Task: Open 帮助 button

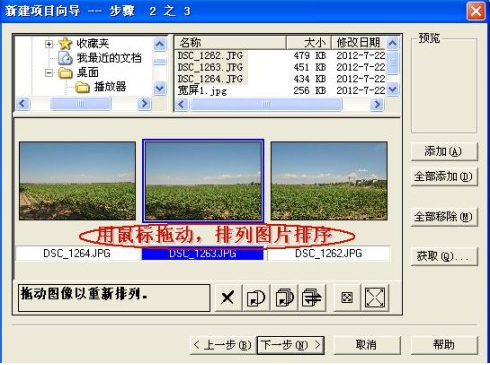Action: pos(444,345)
